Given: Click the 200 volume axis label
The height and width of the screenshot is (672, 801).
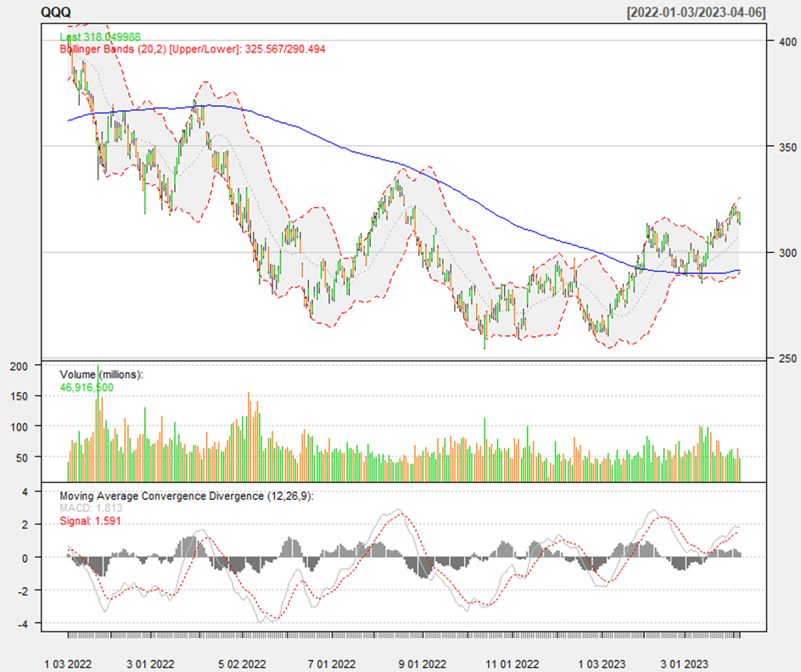Looking at the screenshot, I should [x=20, y=367].
